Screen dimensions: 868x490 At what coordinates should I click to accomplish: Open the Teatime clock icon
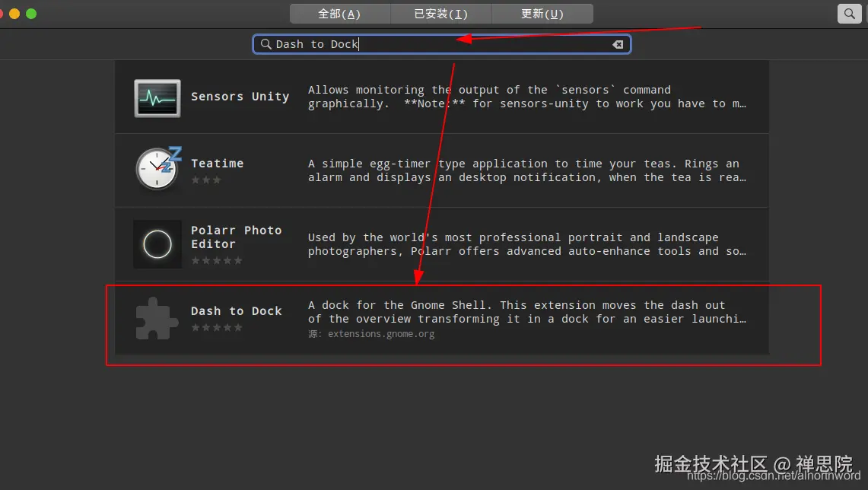(x=158, y=168)
